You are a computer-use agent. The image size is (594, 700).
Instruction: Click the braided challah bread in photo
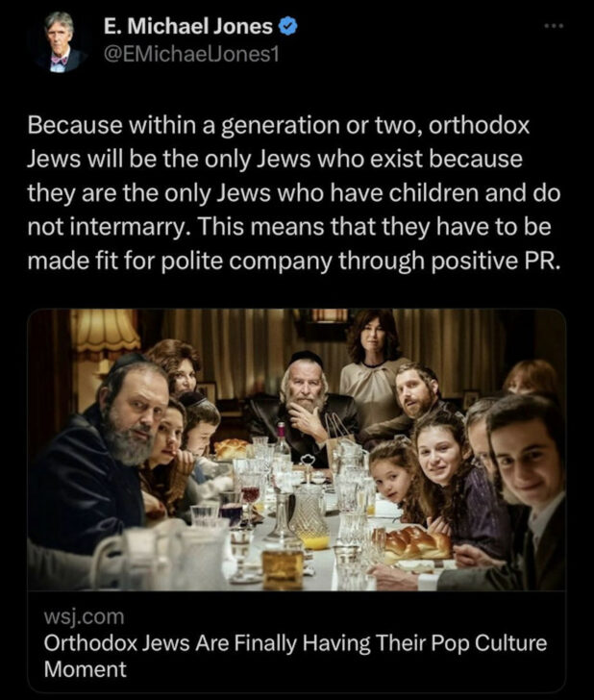click(x=417, y=543)
